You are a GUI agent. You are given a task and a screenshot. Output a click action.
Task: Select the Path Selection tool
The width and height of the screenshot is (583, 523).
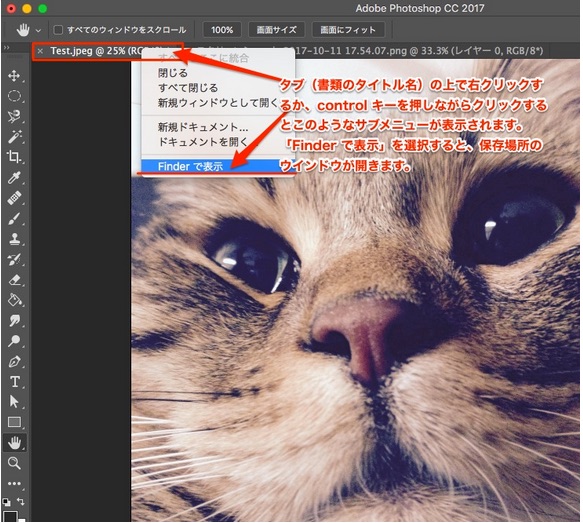pyautogui.click(x=14, y=401)
